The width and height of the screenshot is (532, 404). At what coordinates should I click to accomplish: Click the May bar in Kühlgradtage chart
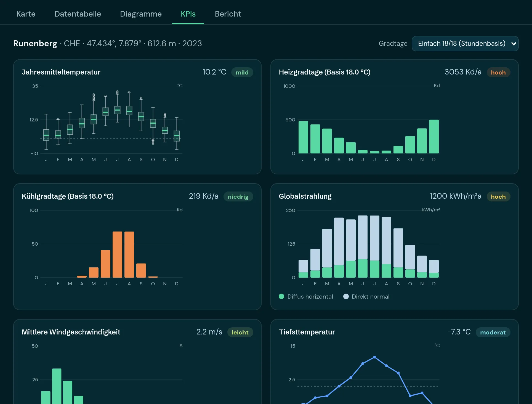click(x=94, y=272)
